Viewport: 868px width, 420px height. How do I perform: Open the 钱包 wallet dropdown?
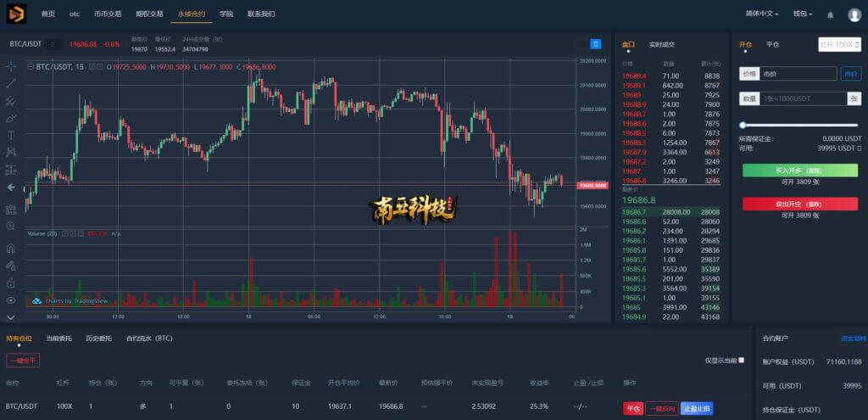(x=803, y=14)
